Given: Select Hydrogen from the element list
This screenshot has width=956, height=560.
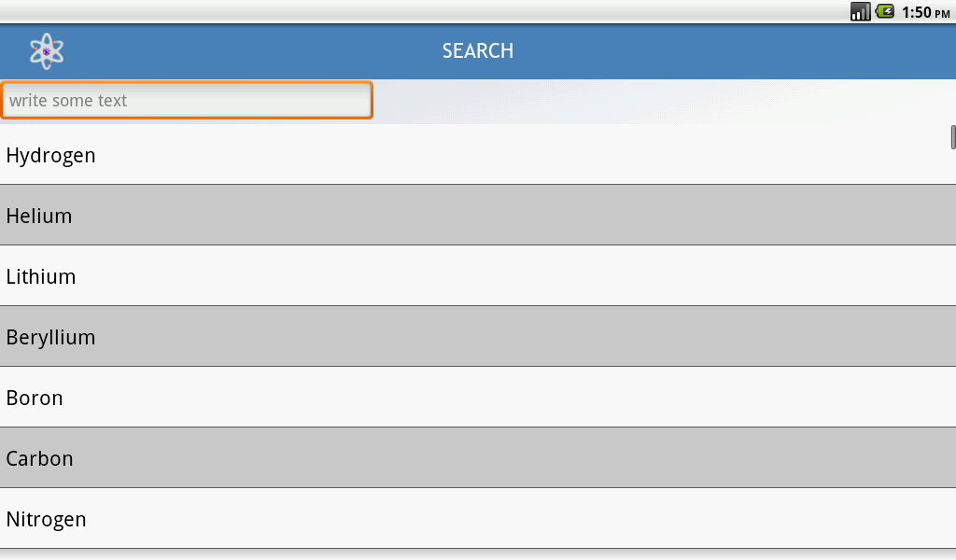Looking at the screenshot, I should click(478, 155).
